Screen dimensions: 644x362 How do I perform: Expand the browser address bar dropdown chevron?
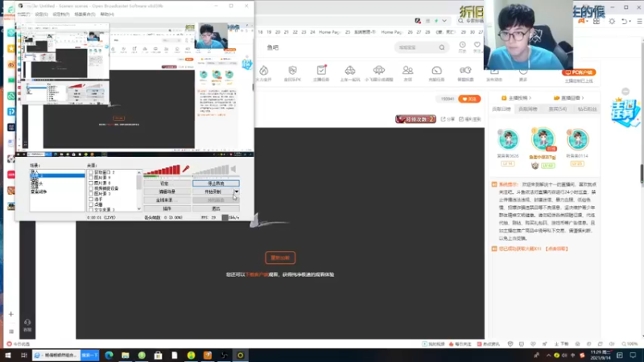pyautogui.click(x=444, y=21)
